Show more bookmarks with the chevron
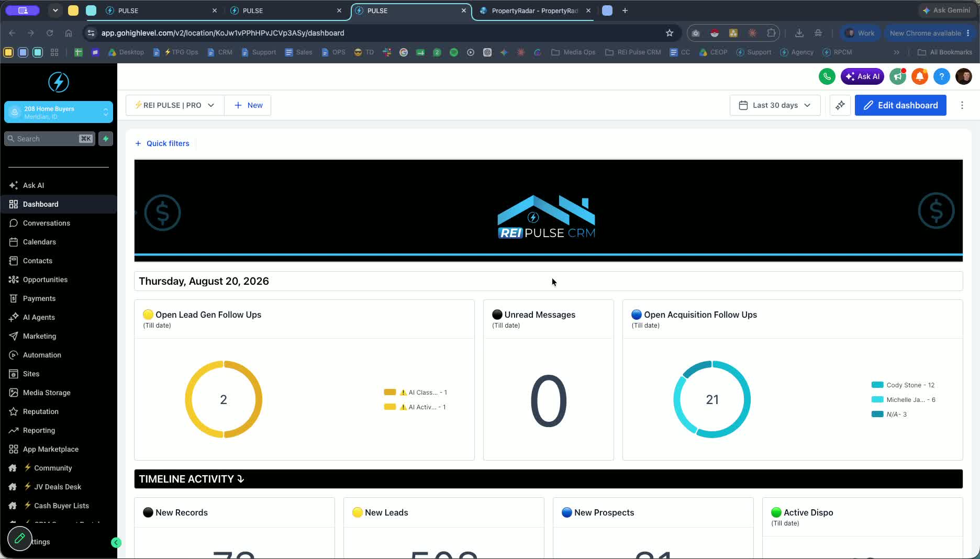The height and width of the screenshot is (559, 980). coord(897,52)
